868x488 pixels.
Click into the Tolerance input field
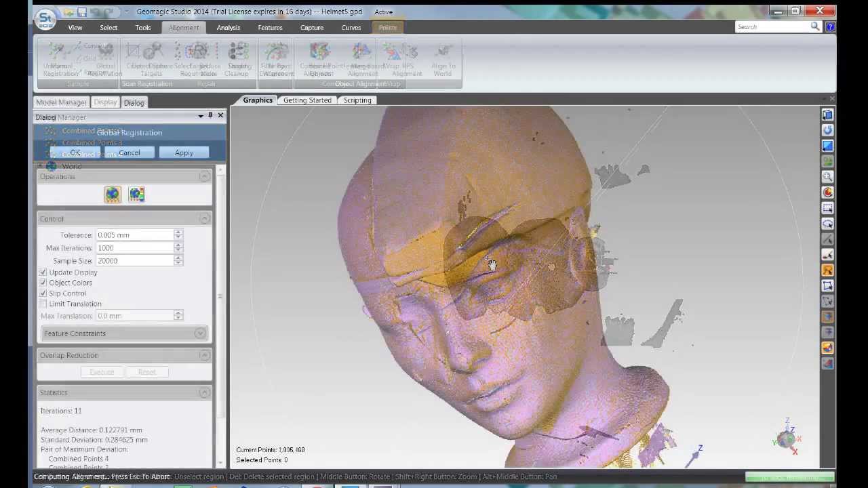(x=135, y=235)
